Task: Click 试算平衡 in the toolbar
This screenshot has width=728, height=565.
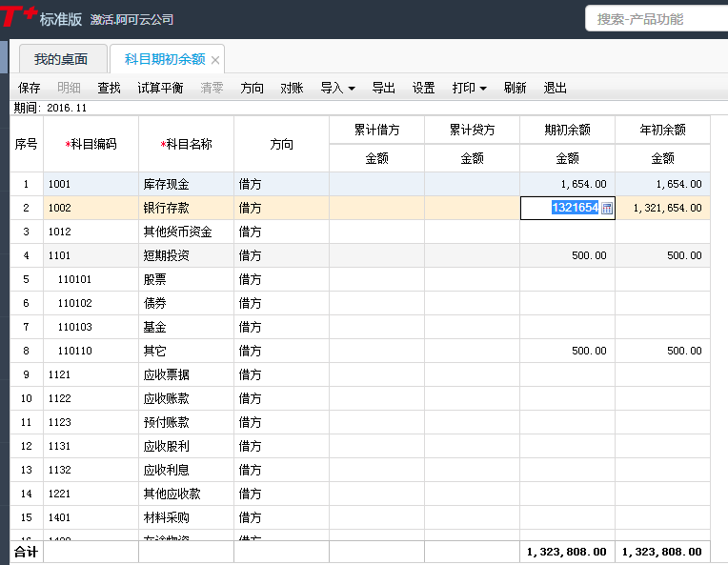Action: point(160,88)
